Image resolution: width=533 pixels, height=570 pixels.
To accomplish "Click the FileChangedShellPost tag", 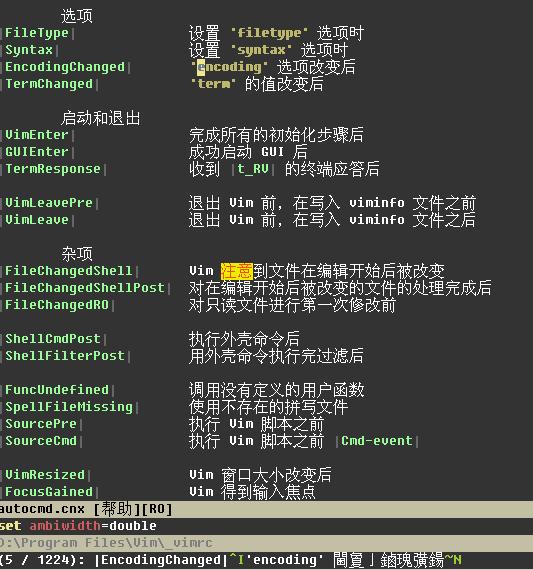I will [x=85, y=288].
